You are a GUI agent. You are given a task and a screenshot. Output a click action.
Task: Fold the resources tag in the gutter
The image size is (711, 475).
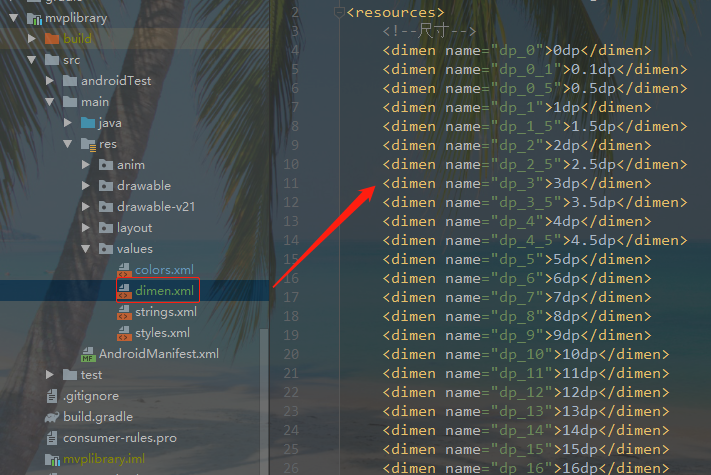click(x=339, y=12)
